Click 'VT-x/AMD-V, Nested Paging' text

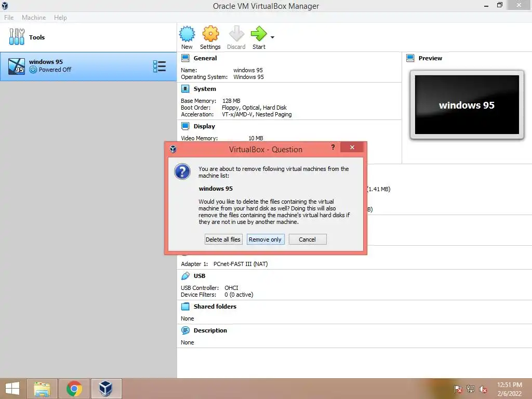point(257,114)
